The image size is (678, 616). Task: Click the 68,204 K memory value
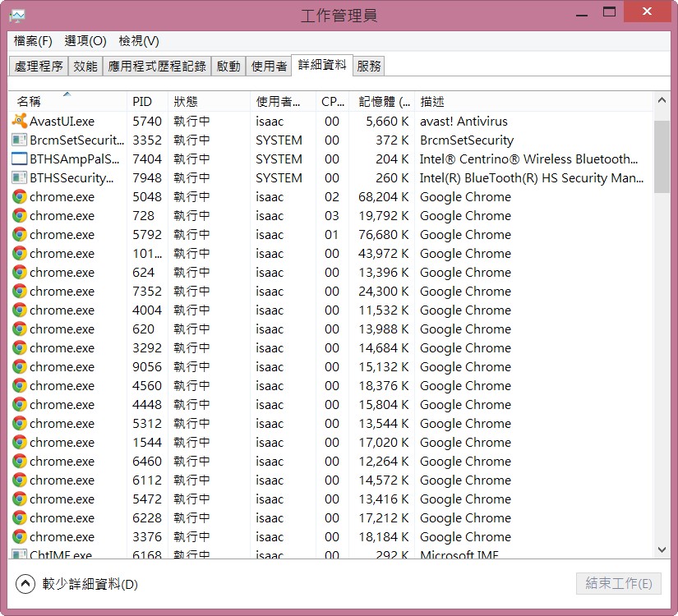click(x=383, y=196)
